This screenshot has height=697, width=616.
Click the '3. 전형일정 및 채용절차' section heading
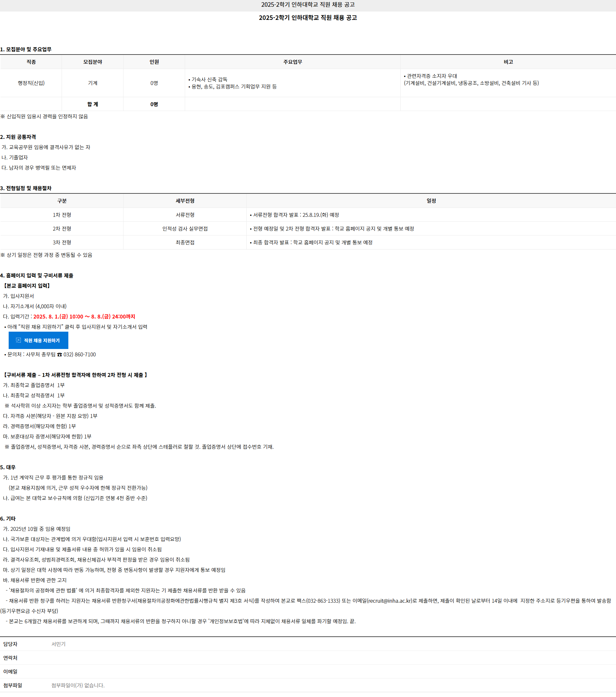(x=26, y=188)
